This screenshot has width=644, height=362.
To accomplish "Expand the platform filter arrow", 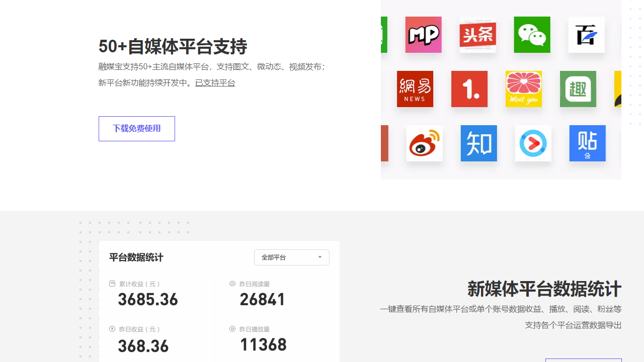I will point(319,257).
